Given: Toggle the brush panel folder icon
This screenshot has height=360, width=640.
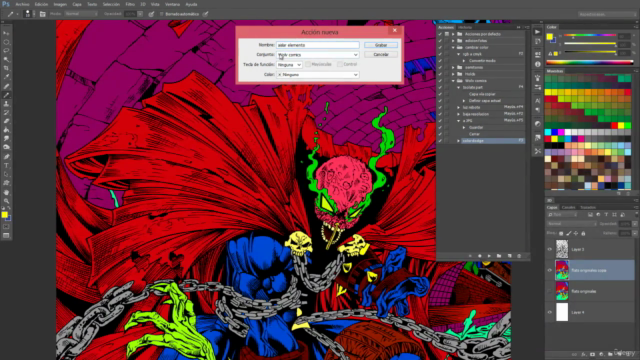Looking at the screenshot, I should [x=42, y=14].
